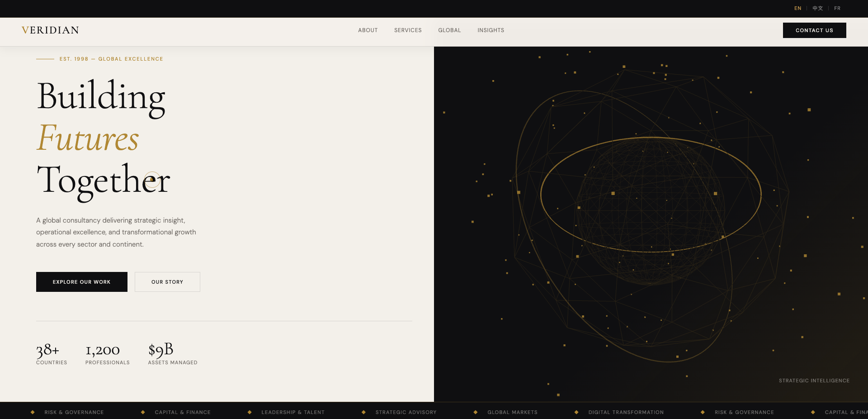868x419 pixels.
Task: Click the Strategic Intelligence caption
Action: 814,381
